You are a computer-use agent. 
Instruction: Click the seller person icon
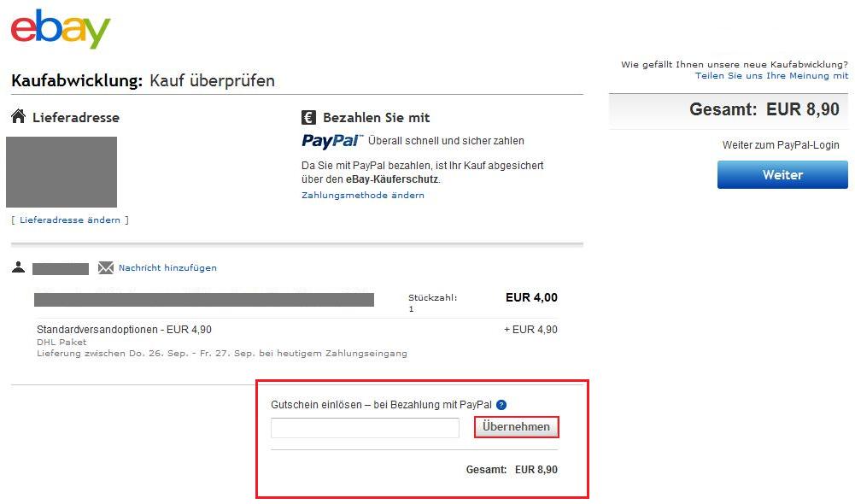(19, 267)
